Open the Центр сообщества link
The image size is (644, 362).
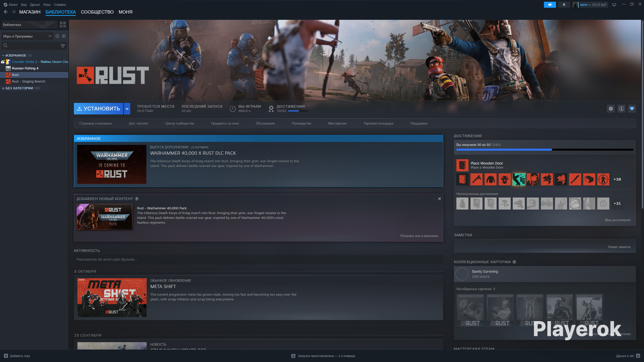click(x=180, y=123)
